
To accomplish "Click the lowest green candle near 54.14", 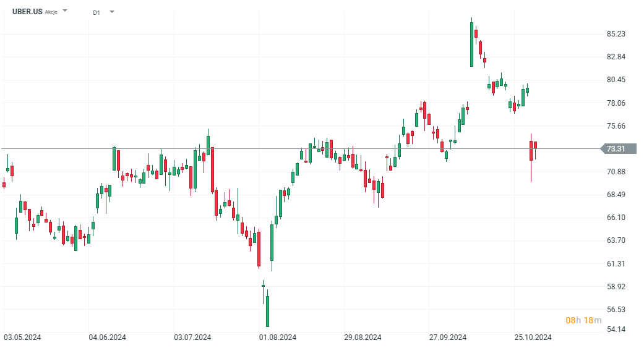I will tap(267, 310).
